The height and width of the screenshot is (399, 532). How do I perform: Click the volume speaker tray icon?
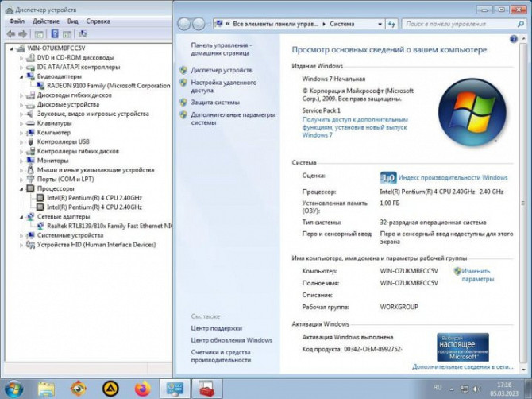(x=476, y=389)
